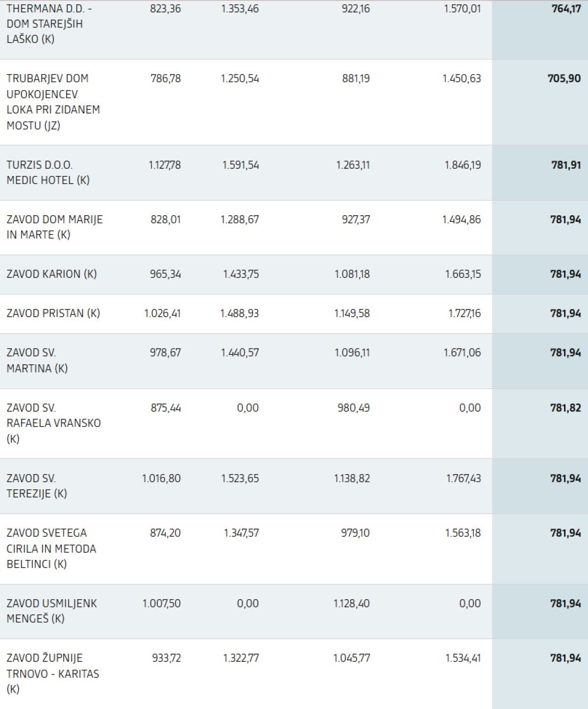This screenshot has width=588, height=709.
Task: Select the 1.045,77 cell in Trnovo row
Action: (351, 658)
